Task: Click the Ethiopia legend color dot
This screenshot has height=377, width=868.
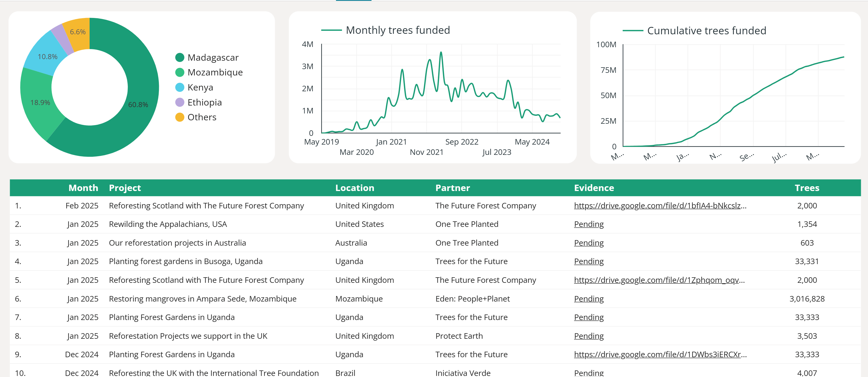Action: click(x=180, y=102)
